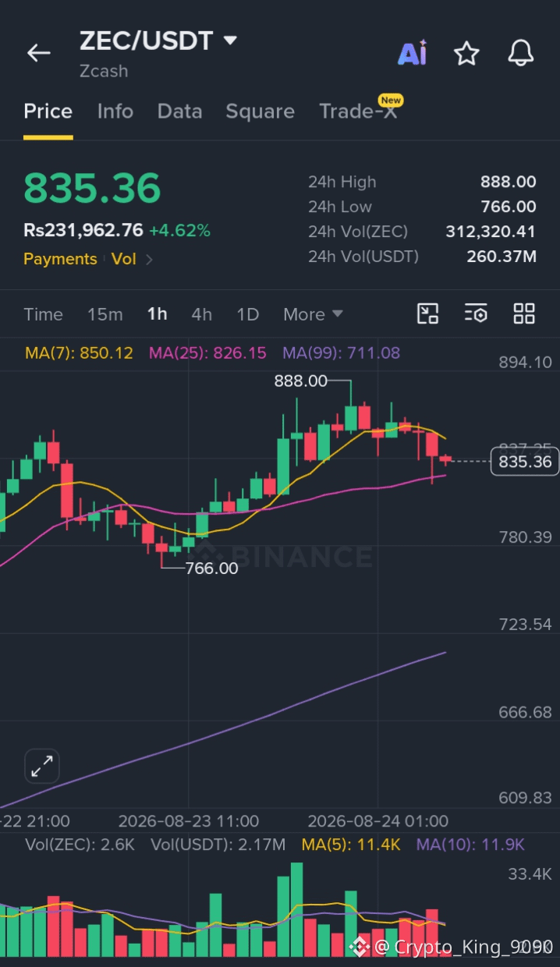Set a price alert bell

520,53
